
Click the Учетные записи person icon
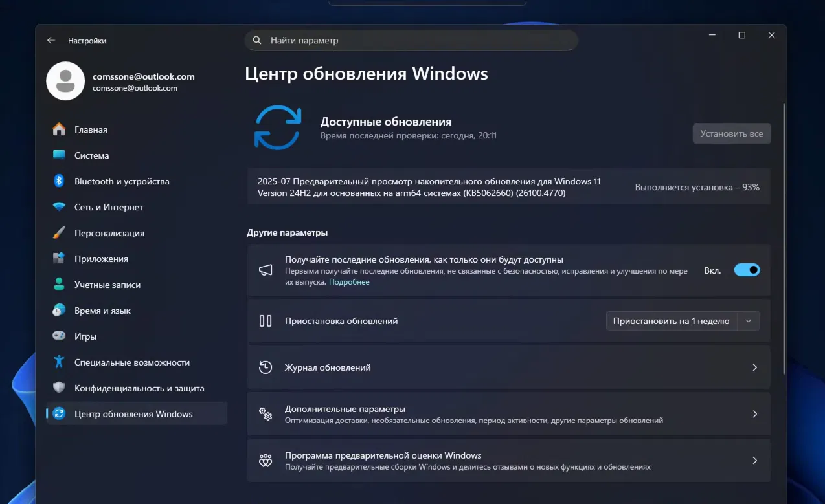(59, 285)
